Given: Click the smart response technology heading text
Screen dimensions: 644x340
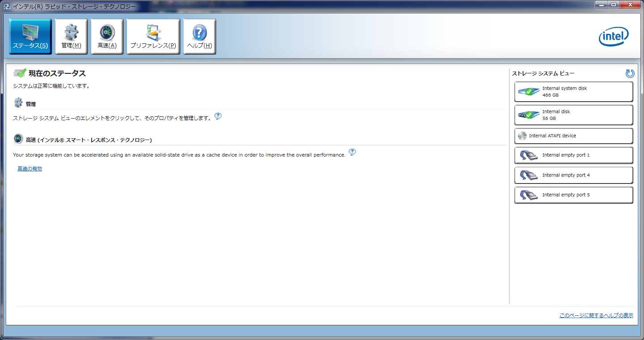Looking at the screenshot, I should (x=89, y=140).
